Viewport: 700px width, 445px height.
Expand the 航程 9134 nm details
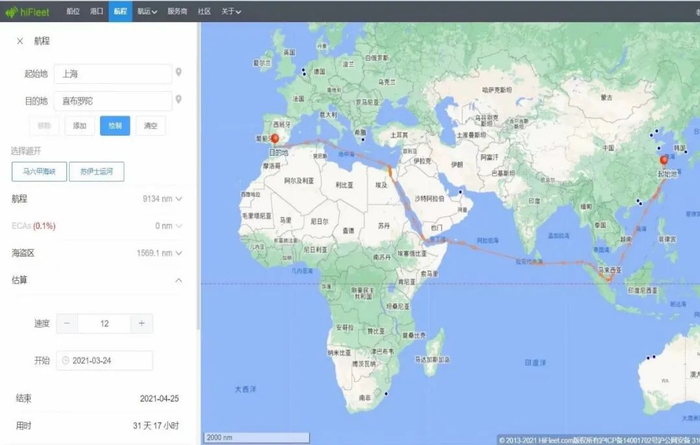(x=179, y=199)
